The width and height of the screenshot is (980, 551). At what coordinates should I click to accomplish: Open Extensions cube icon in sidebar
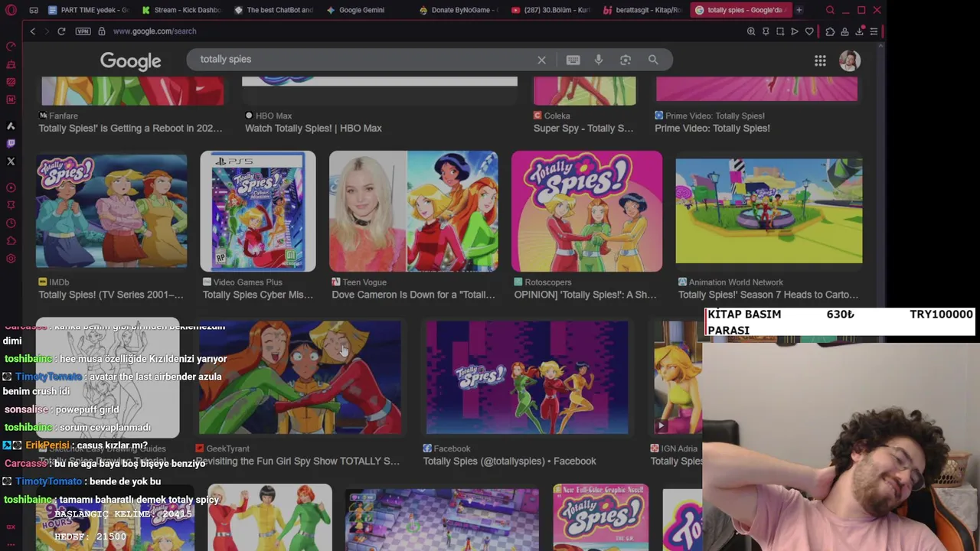[11, 241]
